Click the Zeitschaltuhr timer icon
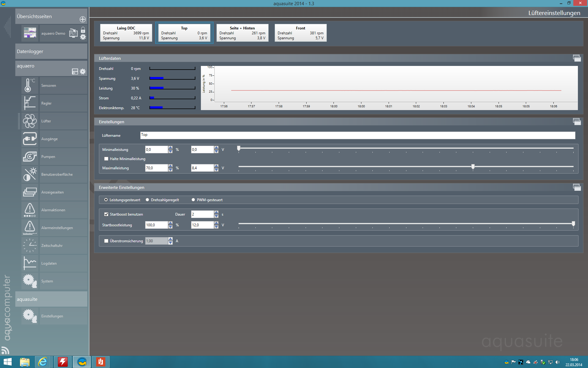The height and width of the screenshot is (368, 588). pyautogui.click(x=30, y=246)
